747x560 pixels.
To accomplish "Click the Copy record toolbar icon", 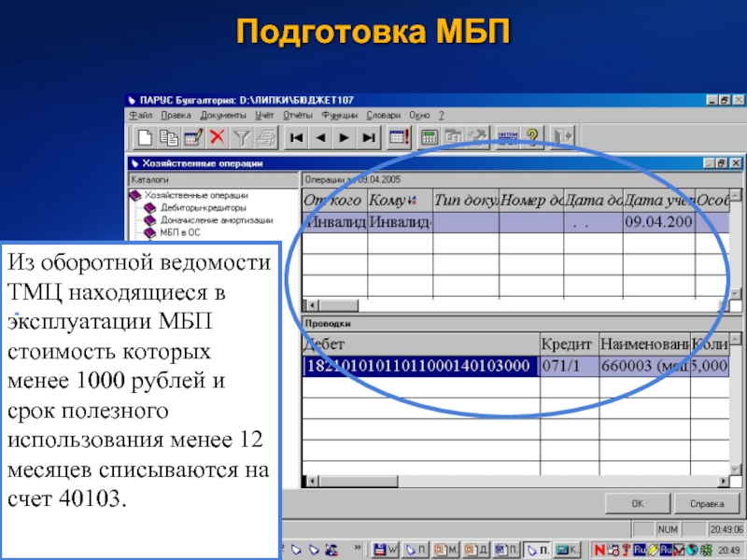I will point(169,137).
